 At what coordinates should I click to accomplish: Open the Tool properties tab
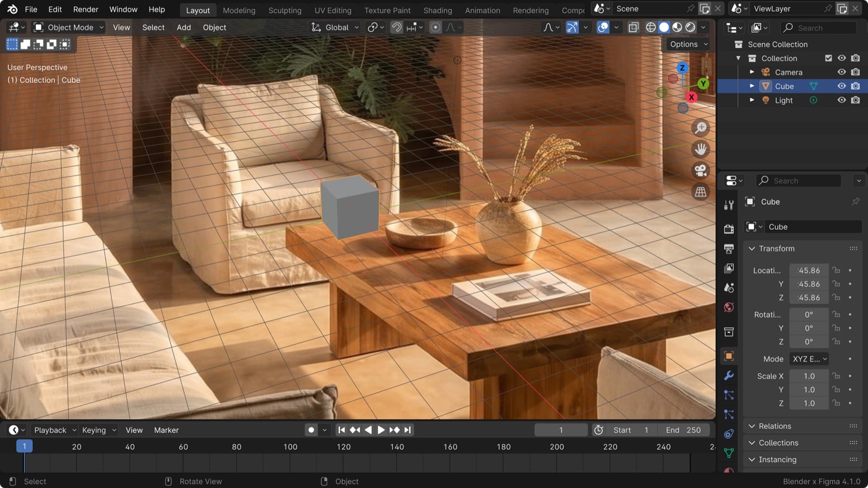pyautogui.click(x=729, y=205)
